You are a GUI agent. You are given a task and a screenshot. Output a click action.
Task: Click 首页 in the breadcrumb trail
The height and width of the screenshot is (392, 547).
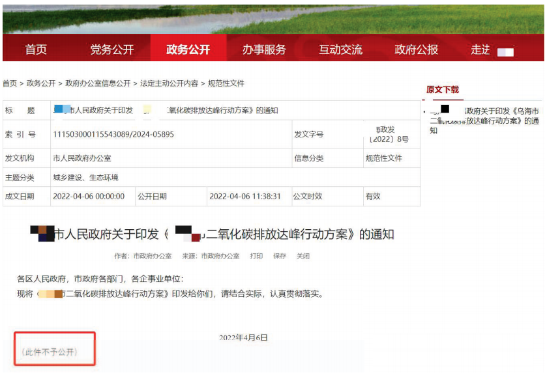pos(10,84)
